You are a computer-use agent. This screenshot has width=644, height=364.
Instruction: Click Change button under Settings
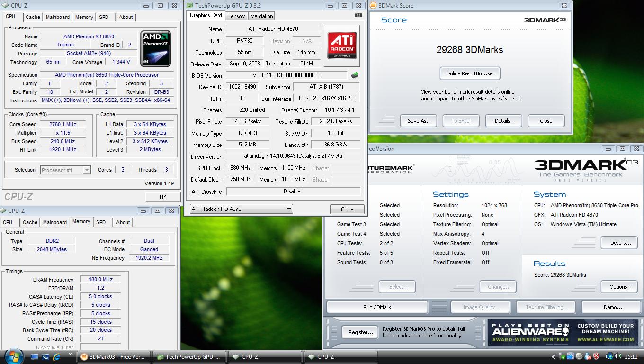pos(499,287)
